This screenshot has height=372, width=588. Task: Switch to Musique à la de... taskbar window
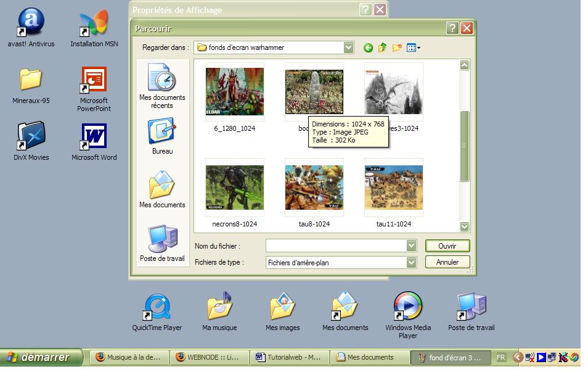129,357
